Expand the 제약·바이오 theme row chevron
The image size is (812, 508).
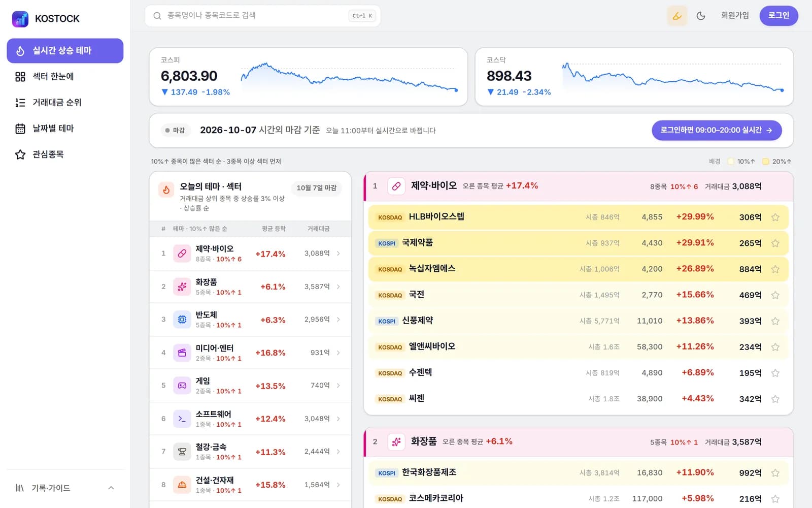pyautogui.click(x=339, y=253)
